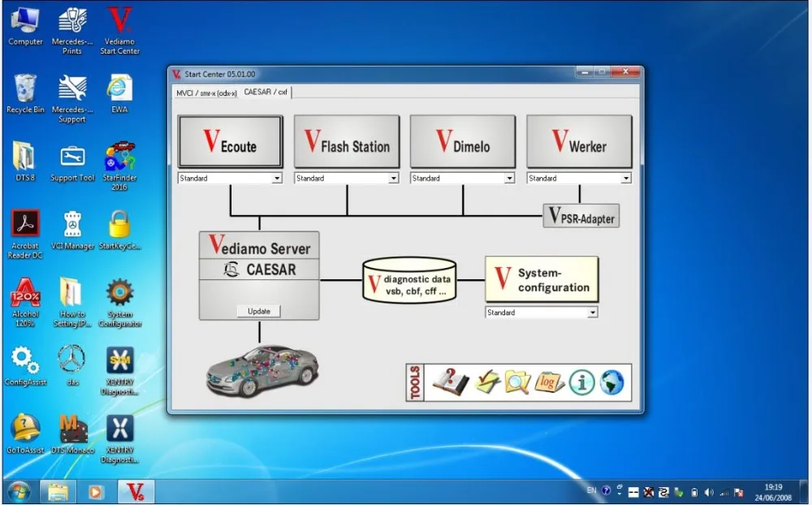Click the green info tool icon

coord(581,382)
